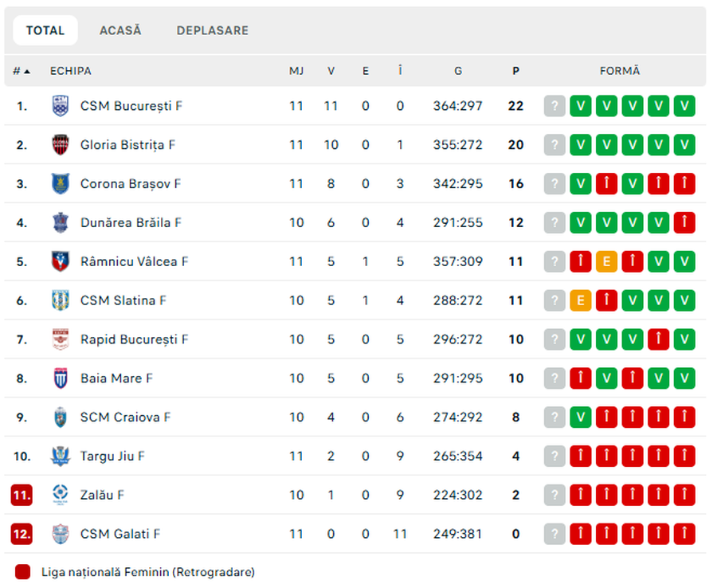Select the TOTAL standings tab

tap(45, 30)
